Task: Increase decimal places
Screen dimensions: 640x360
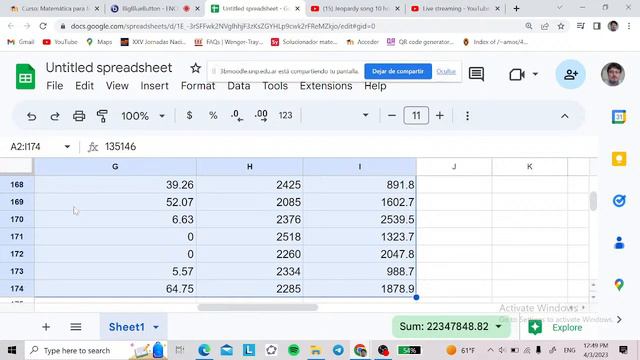Action: [x=261, y=116]
